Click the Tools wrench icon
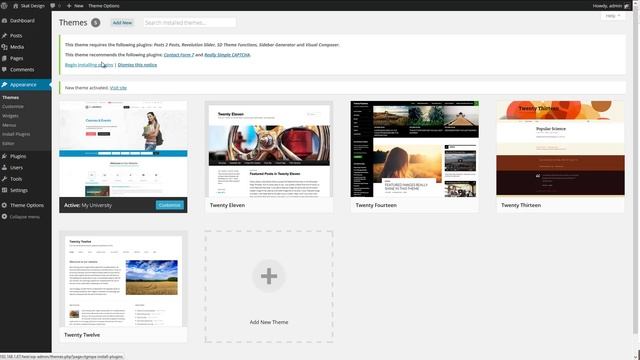This screenshot has height=360, width=640. coord(4,179)
